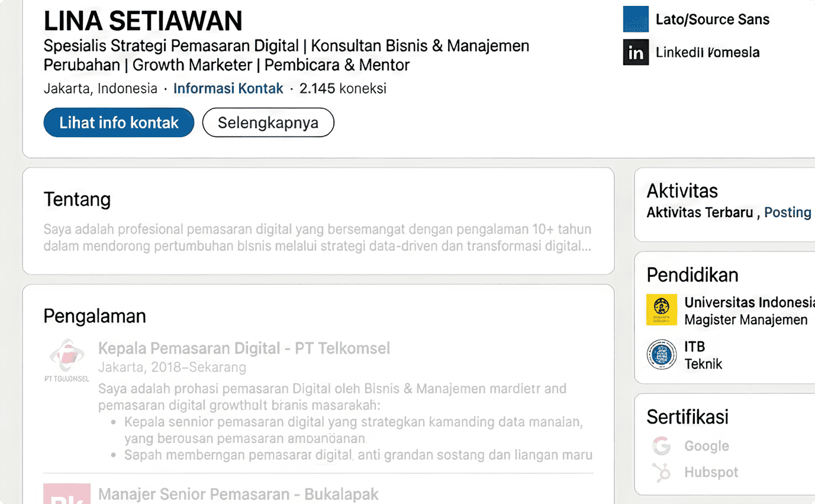Click the Lihat info kontak button
Viewport: 815px width, 504px height.
coord(118,122)
